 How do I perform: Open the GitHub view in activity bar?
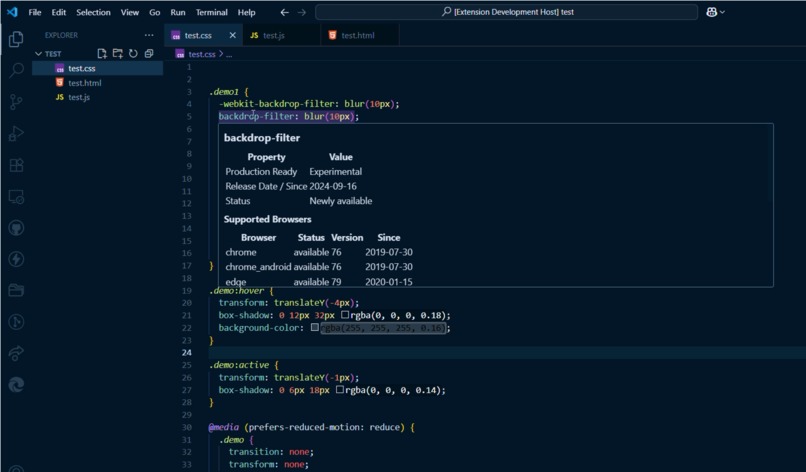pos(16,228)
